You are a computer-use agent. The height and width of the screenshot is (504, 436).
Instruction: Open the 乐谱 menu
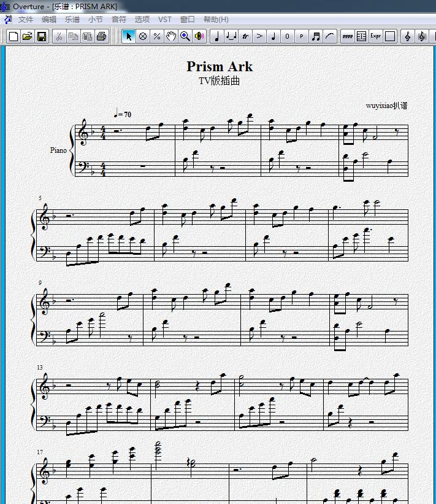coord(72,20)
